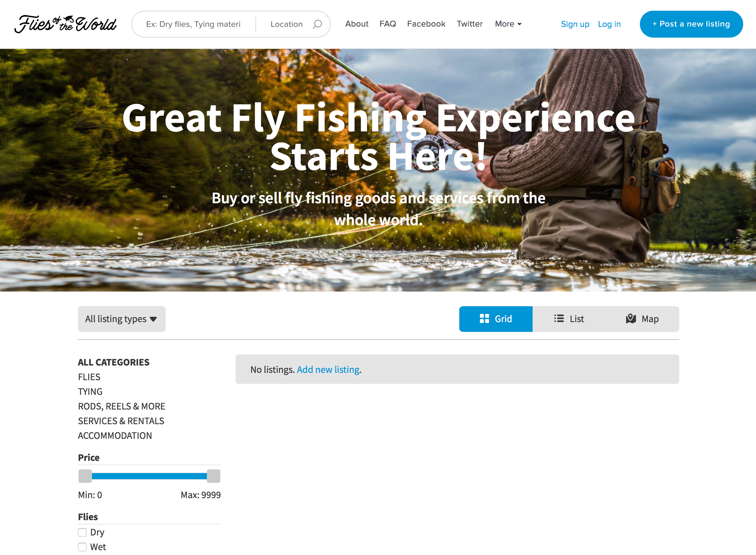Screen dimensions: 756x555
Task: Select the RODS, REELS & MORE category
Action: [x=122, y=406]
